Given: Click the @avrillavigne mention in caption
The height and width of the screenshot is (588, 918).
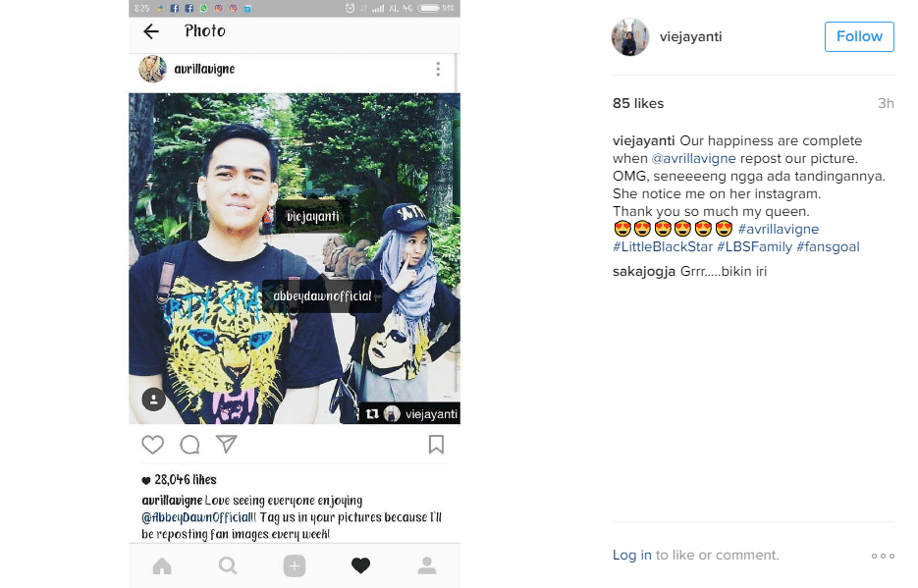Looking at the screenshot, I should (693, 159).
